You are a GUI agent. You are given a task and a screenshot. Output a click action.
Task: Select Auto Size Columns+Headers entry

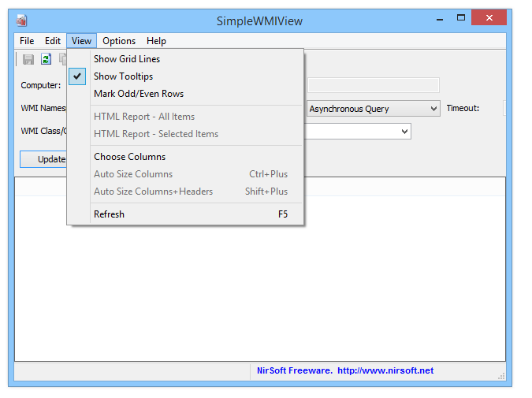pos(185,192)
